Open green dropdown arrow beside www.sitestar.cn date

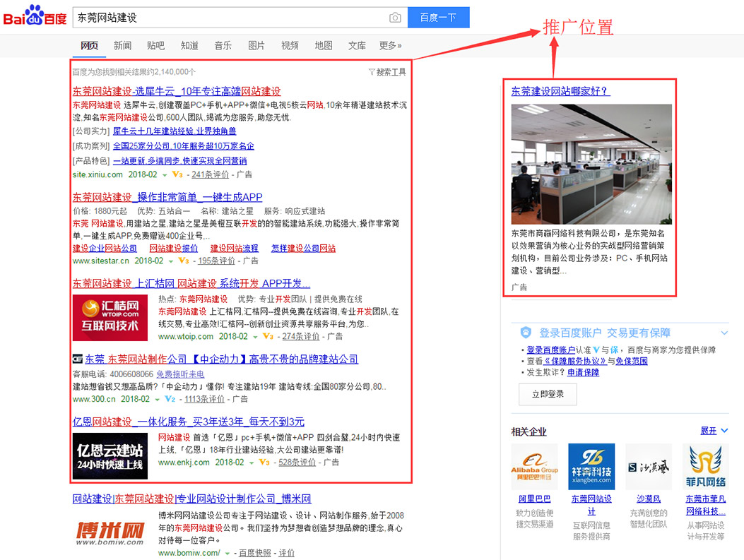pos(170,261)
